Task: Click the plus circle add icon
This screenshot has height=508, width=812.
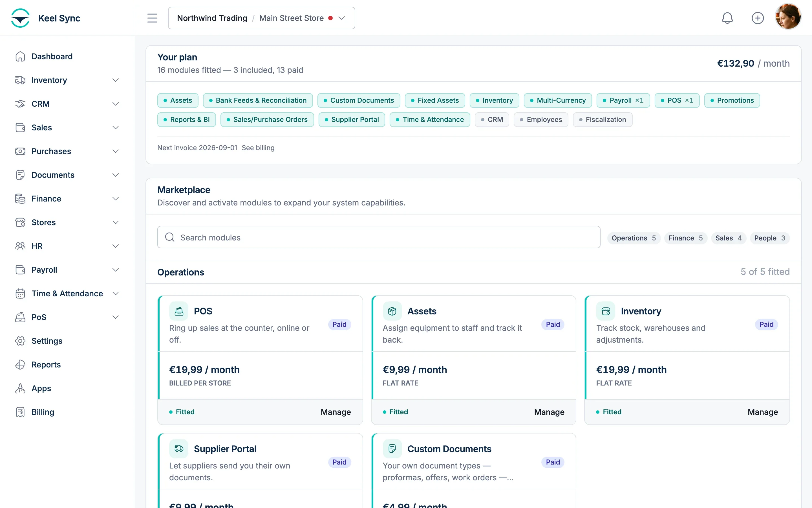Action: click(x=758, y=18)
